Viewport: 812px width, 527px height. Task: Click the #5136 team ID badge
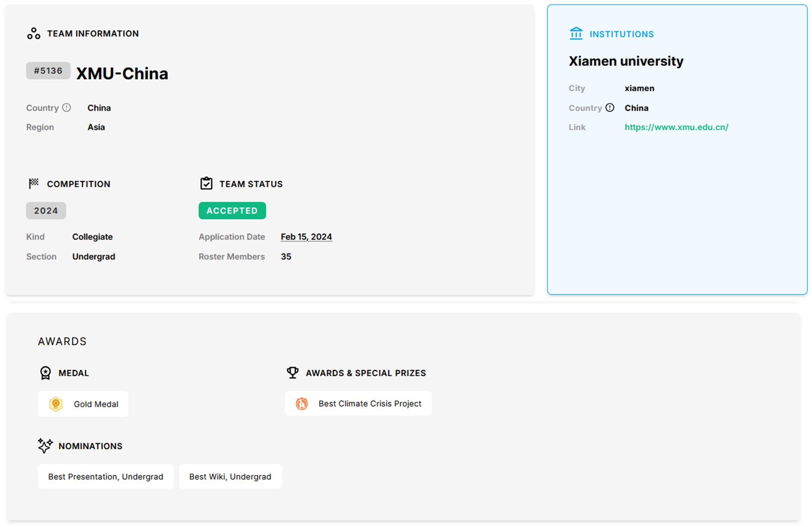48,71
